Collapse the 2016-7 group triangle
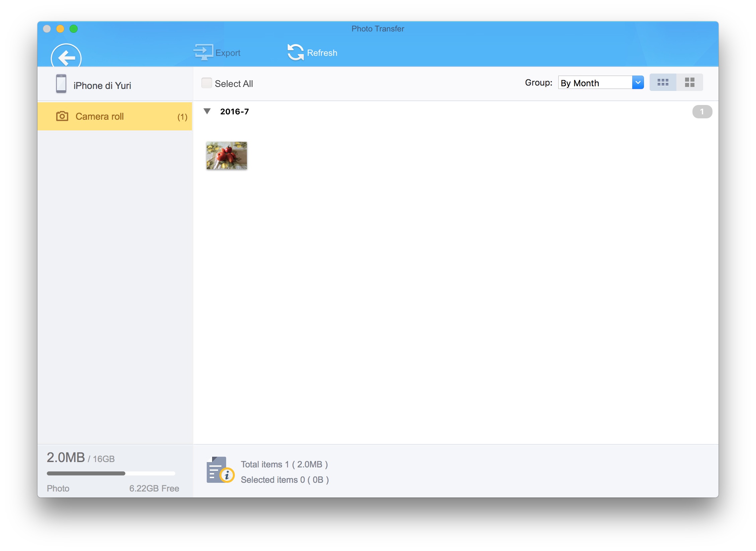 (x=207, y=111)
